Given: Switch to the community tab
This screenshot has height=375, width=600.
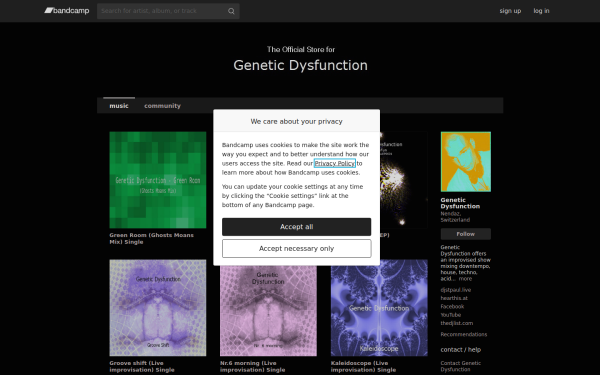Looking at the screenshot, I should click(x=162, y=106).
